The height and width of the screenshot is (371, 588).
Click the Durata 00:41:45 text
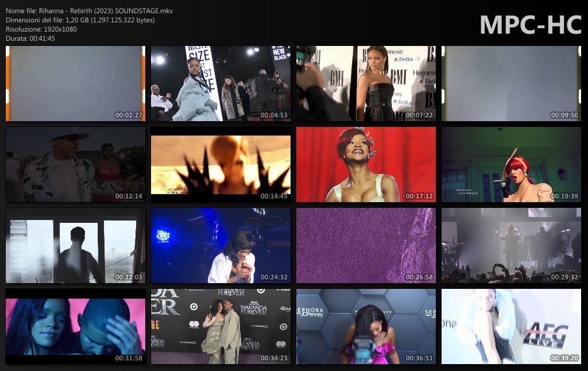click(x=30, y=38)
